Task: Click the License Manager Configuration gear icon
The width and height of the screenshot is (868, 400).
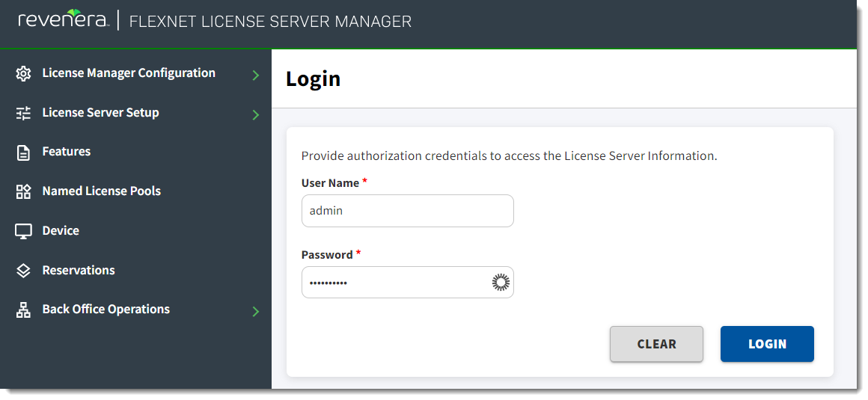Action: [23, 73]
